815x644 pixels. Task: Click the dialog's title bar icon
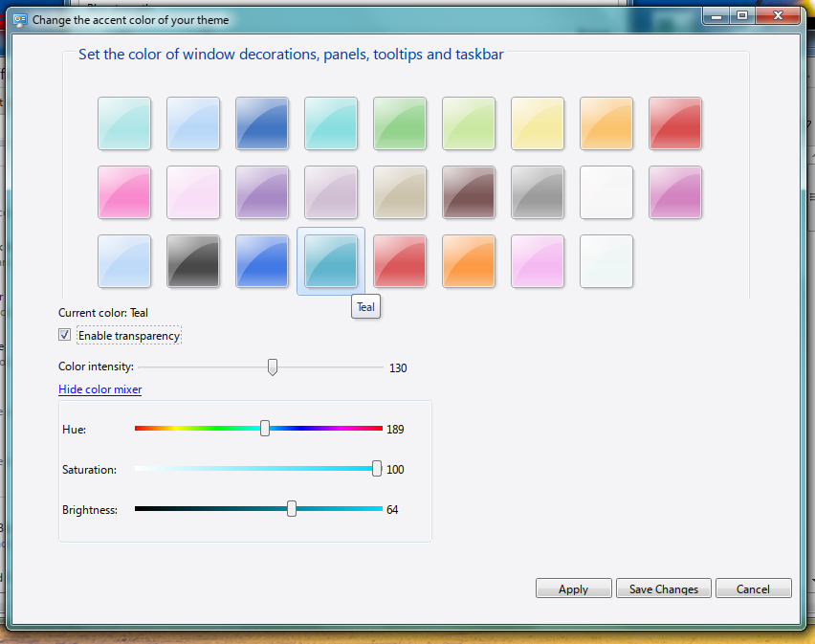point(20,20)
